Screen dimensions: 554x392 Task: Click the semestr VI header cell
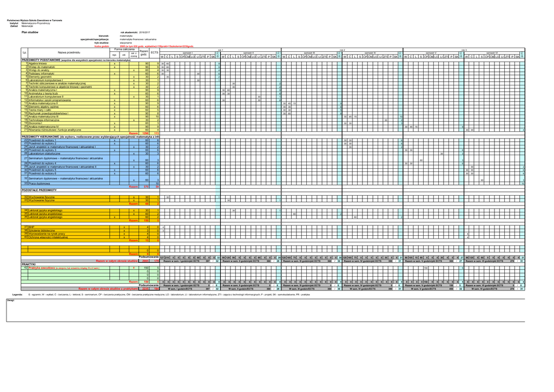pyautogui.click(x=492, y=52)
